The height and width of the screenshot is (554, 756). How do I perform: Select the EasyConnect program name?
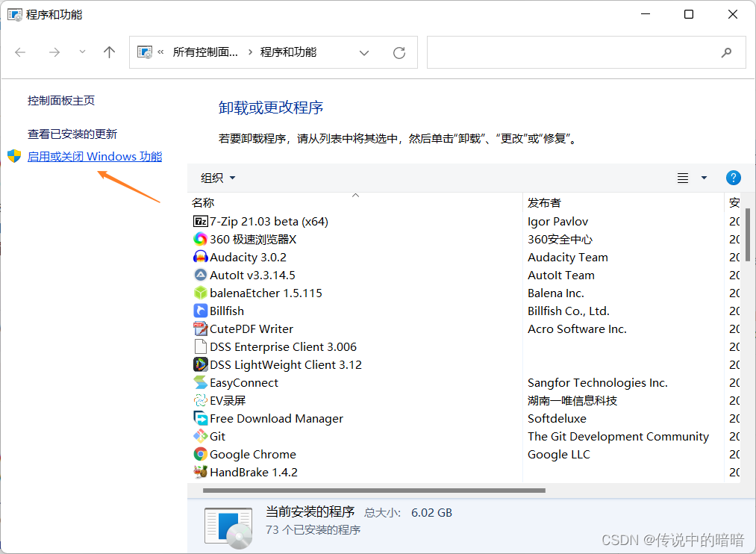tap(244, 383)
